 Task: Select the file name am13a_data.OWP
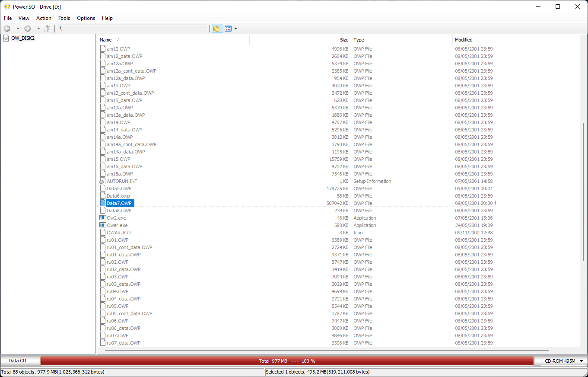126,115
